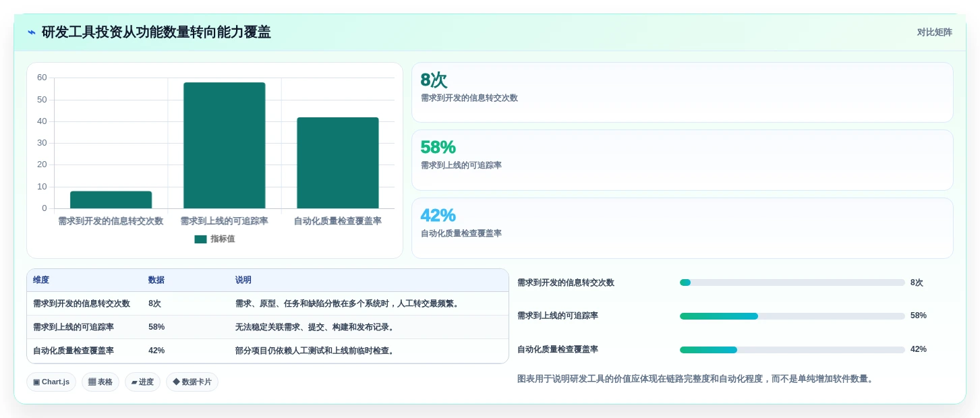Click table cell 需求到开发的信息转交次数
The height and width of the screenshot is (418, 980).
point(82,304)
